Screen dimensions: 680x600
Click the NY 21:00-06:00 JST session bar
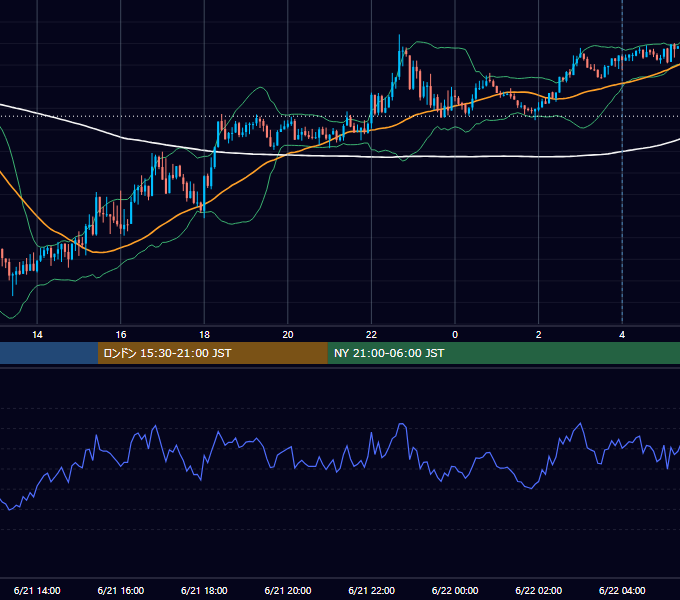click(x=503, y=353)
